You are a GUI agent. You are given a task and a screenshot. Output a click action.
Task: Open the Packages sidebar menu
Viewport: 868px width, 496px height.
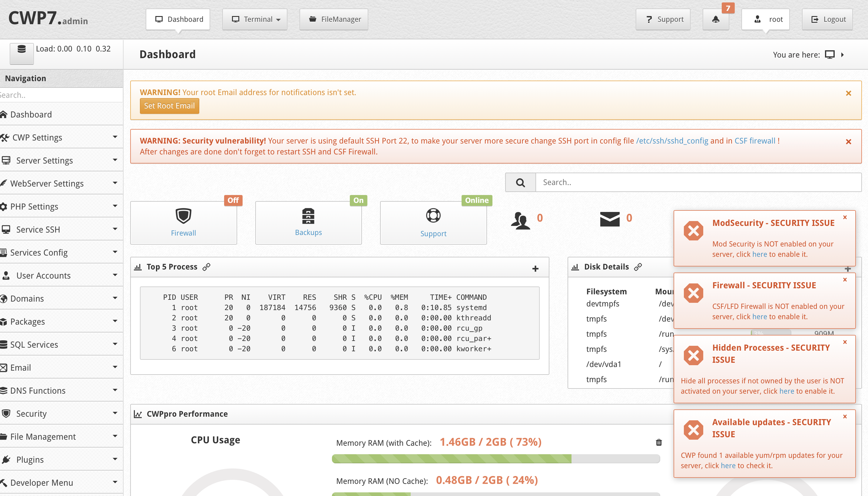[61, 321]
